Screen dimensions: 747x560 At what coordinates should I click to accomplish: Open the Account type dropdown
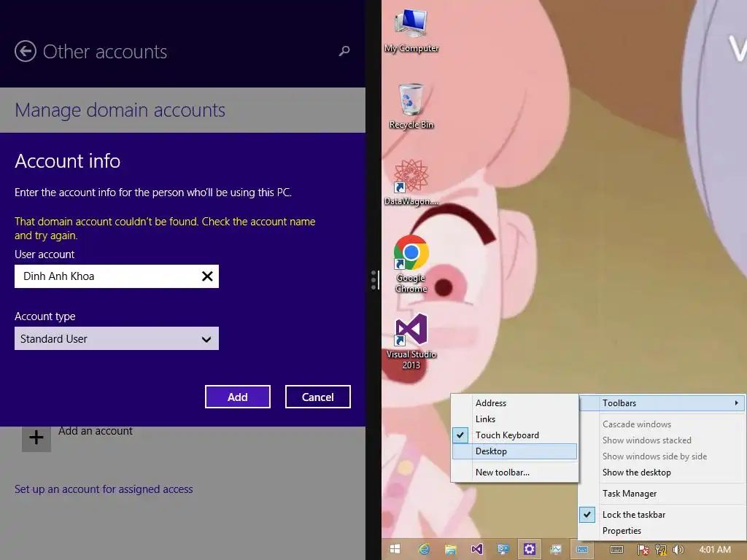[x=117, y=338]
